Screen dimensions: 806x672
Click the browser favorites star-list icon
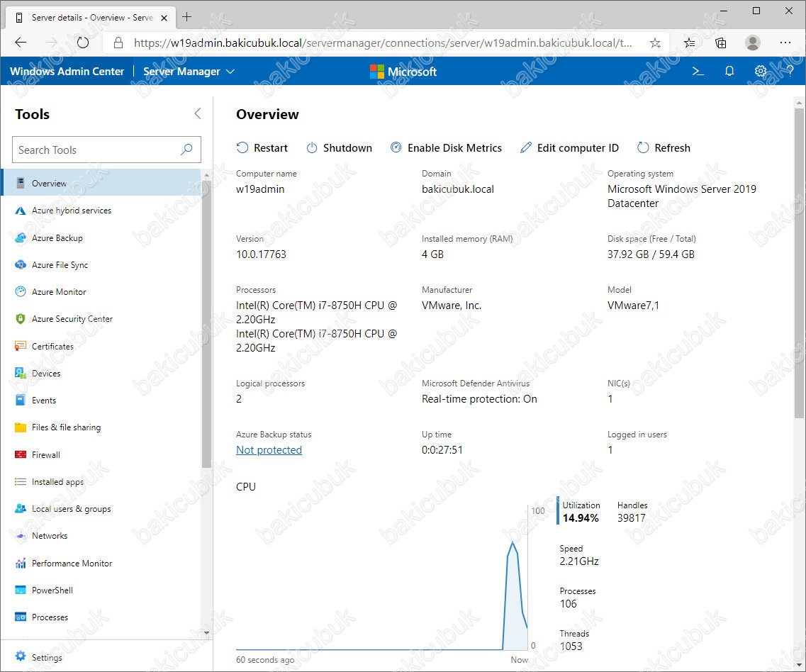click(689, 43)
